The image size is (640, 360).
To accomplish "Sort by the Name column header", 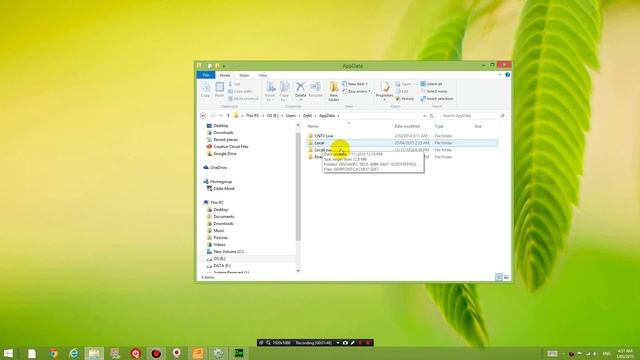I will pyautogui.click(x=313, y=127).
